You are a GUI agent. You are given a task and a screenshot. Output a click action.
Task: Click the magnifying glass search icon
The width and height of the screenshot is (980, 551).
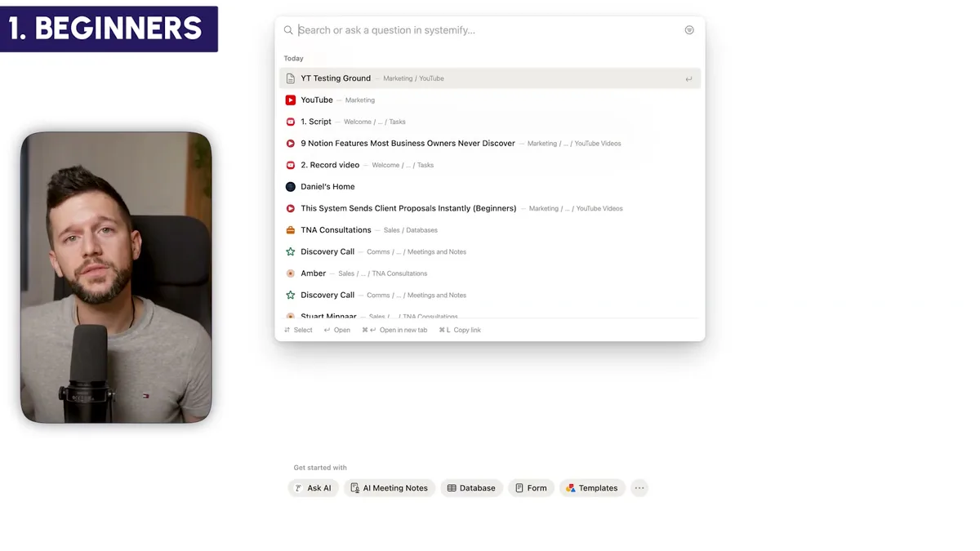pos(287,29)
